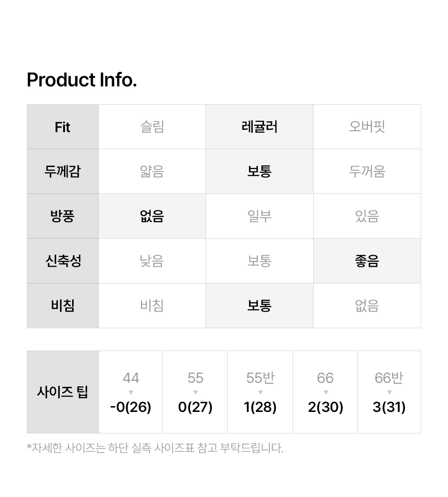Choose 일부 windproof option
The height and width of the screenshot is (497, 448).
point(259,216)
